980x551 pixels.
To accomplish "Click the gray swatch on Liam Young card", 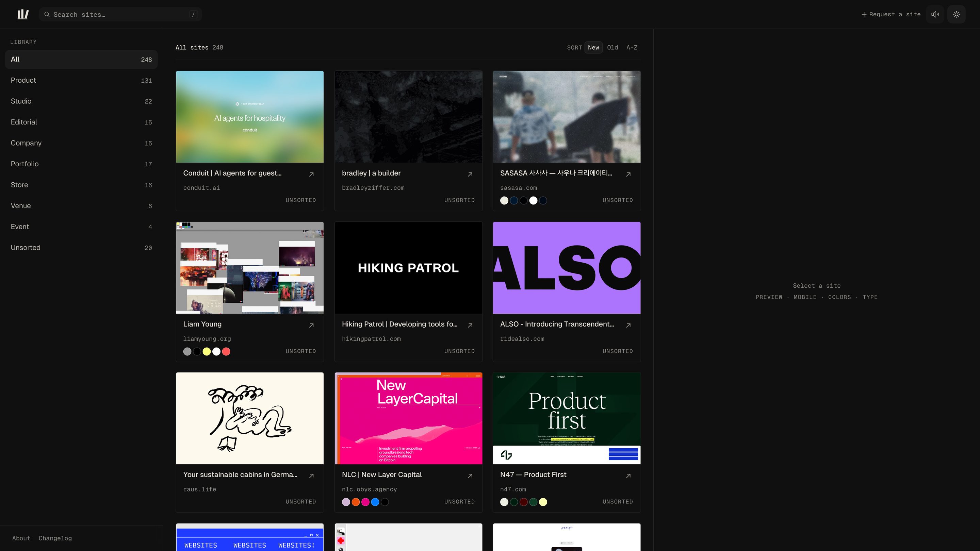I will click(x=187, y=351).
